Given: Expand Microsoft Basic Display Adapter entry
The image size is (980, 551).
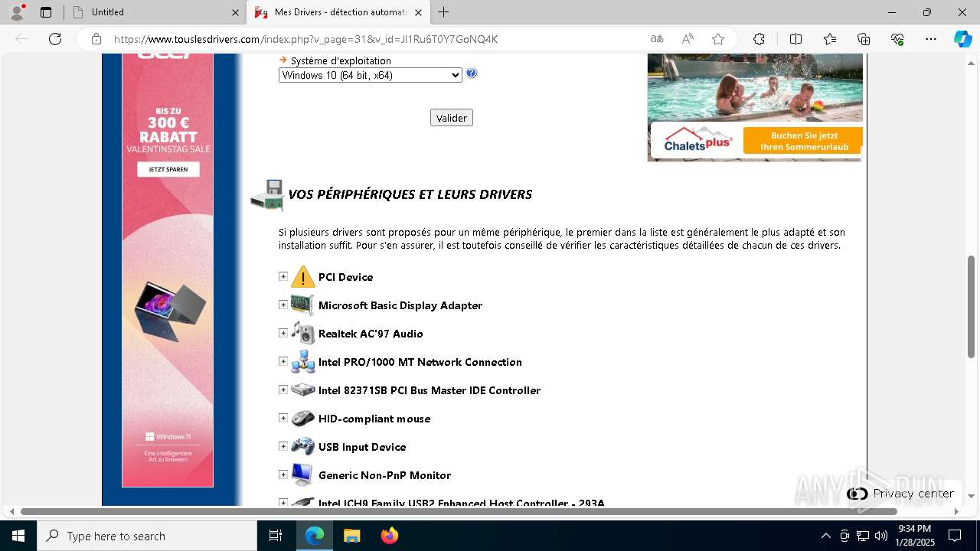Looking at the screenshot, I should point(283,305).
